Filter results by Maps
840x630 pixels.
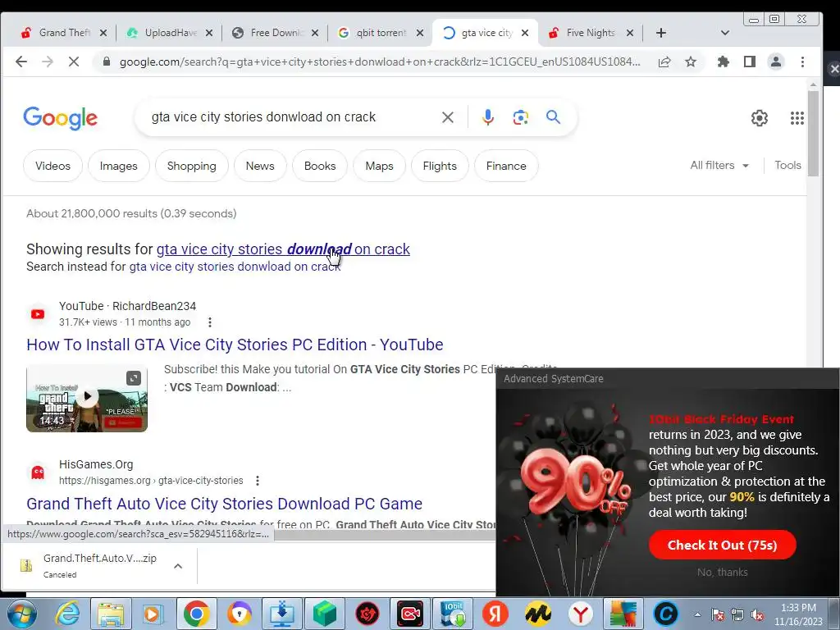379,166
